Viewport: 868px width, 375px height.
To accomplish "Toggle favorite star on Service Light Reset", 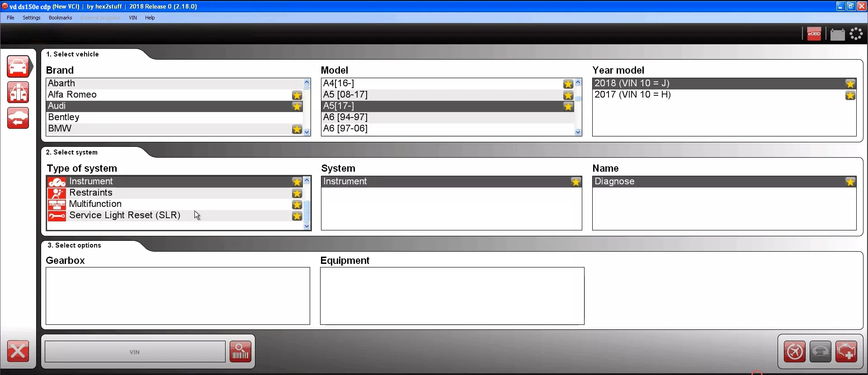I will [297, 216].
